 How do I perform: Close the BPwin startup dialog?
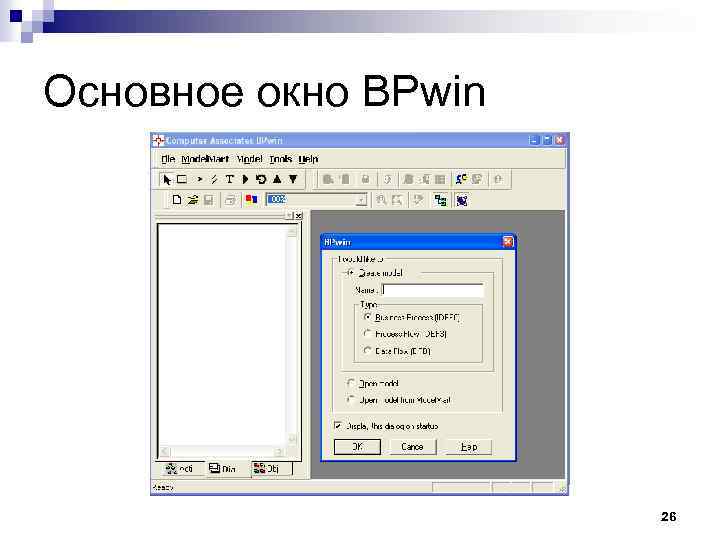[x=507, y=242]
